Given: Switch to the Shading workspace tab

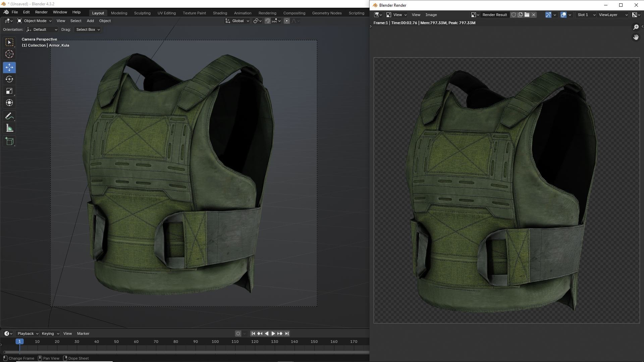Looking at the screenshot, I should [220, 13].
